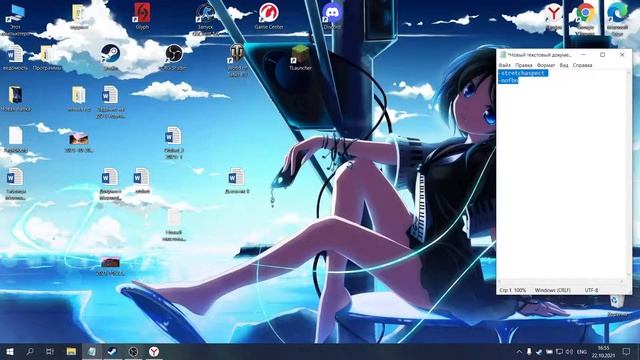Image resolution: width=640 pixels, height=360 pixels.
Task: Click Notepad's vertical scrollbar
Action: [x=629, y=173]
